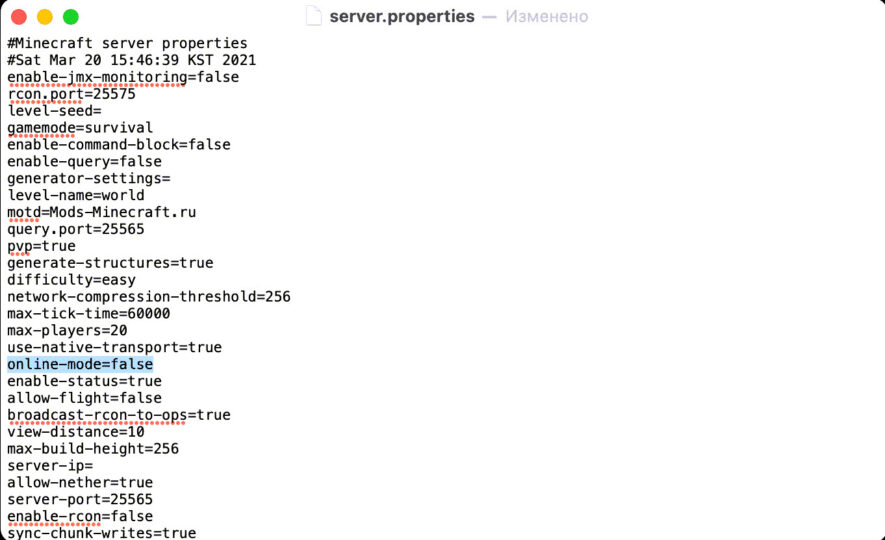Screen dimensions: 885x540
Task: Click the highlighted online-mode=false line
Action: pyautogui.click(x=80, y=365)
